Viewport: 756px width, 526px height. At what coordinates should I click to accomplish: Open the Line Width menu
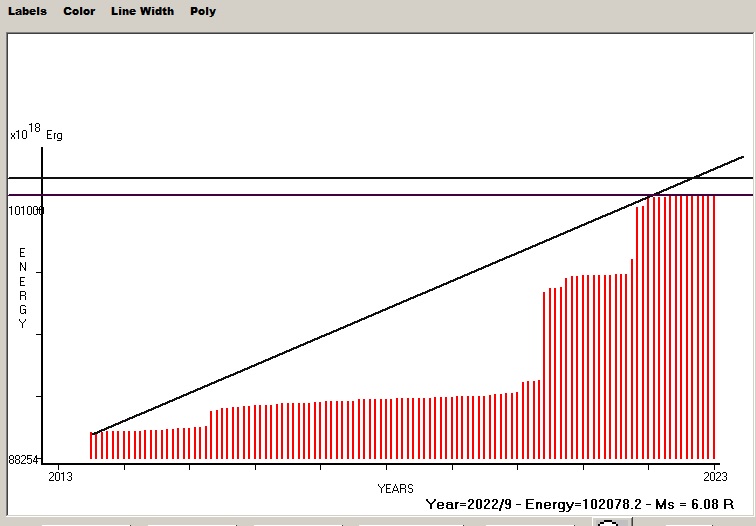pos(142,11)
